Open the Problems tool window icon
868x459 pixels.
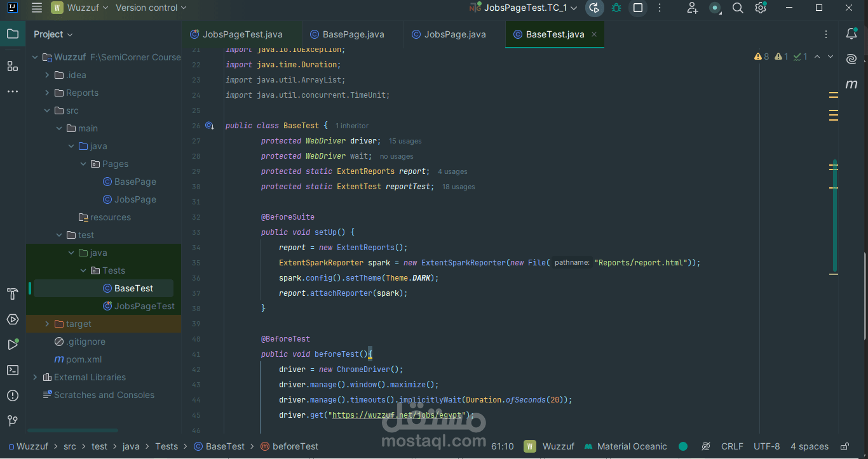pyautogui.click(x=13, y=396)
